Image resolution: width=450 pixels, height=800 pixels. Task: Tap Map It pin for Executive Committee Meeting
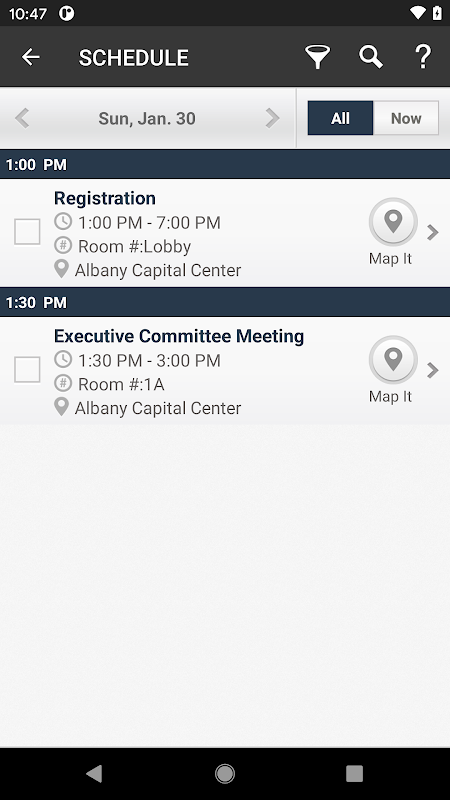(x=393, y=360)
